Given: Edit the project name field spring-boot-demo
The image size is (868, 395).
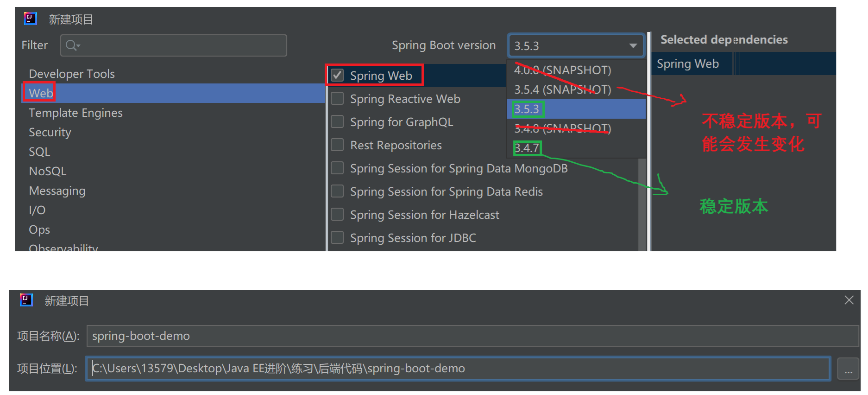Looking at the screenshot, I should tap(472, 336).
